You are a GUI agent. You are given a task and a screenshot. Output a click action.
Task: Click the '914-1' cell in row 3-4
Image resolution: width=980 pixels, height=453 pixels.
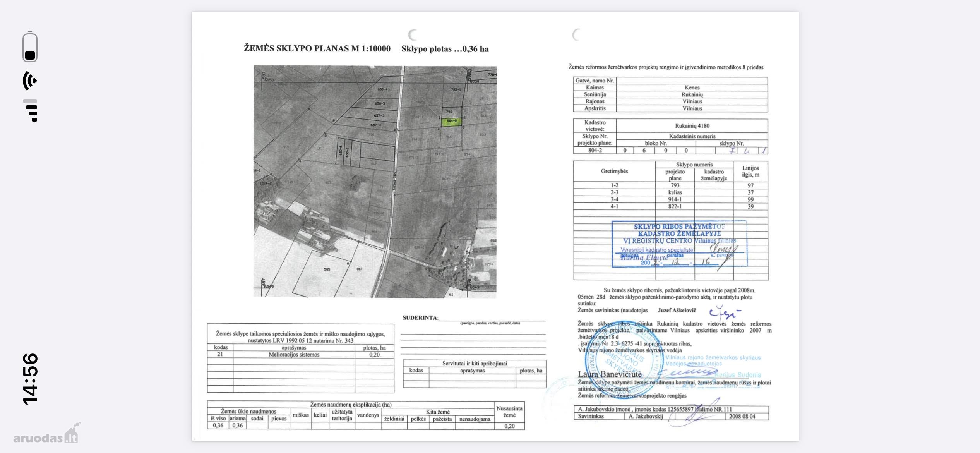[x=675, y=199]
